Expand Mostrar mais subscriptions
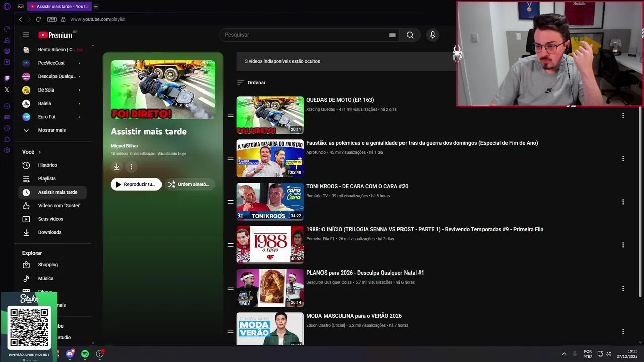This screenshot has height=362, width=644. (53, 130)
